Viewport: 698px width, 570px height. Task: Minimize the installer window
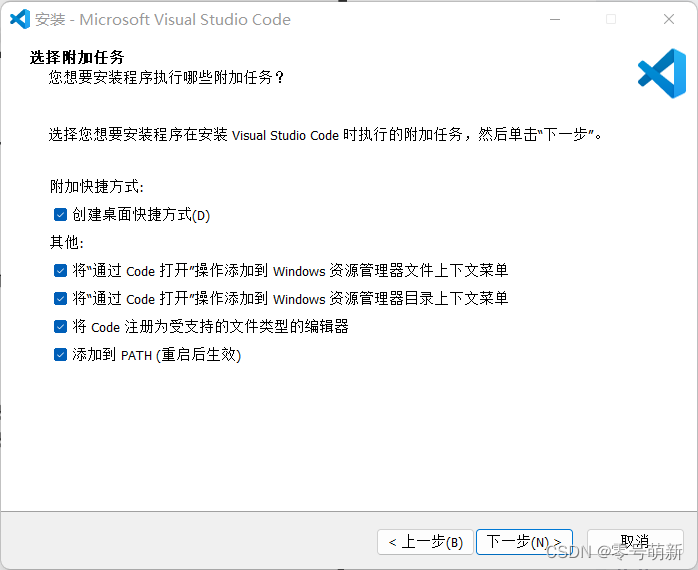[555, 19]
